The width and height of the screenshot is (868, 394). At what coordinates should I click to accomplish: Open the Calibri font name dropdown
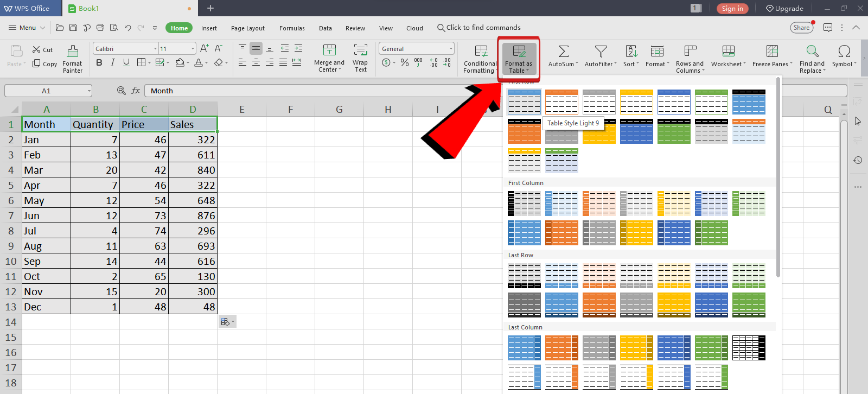[155, 49]
